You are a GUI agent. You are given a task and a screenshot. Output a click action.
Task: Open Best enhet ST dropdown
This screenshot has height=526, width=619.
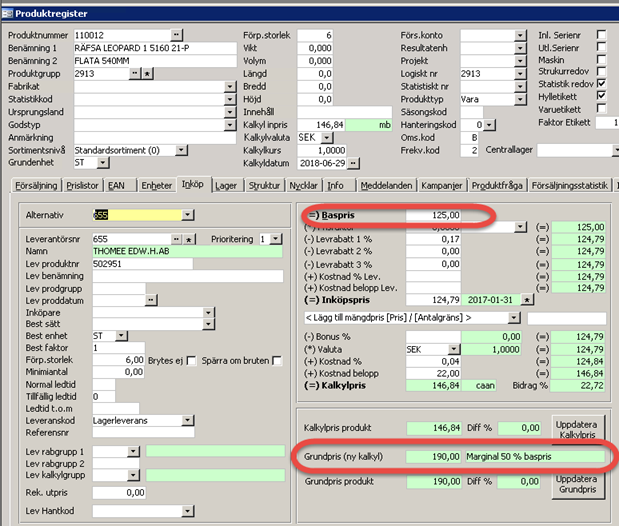[x=122, y=336]
